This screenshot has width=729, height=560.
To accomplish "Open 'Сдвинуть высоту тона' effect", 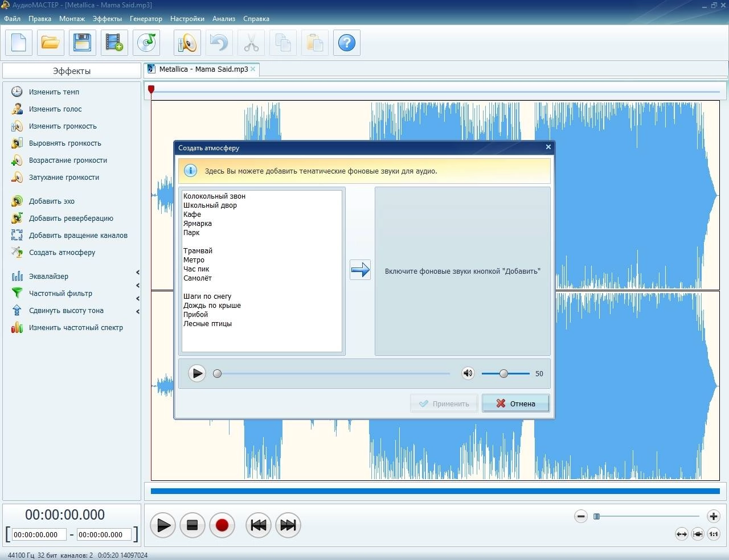I will (66, 310).
